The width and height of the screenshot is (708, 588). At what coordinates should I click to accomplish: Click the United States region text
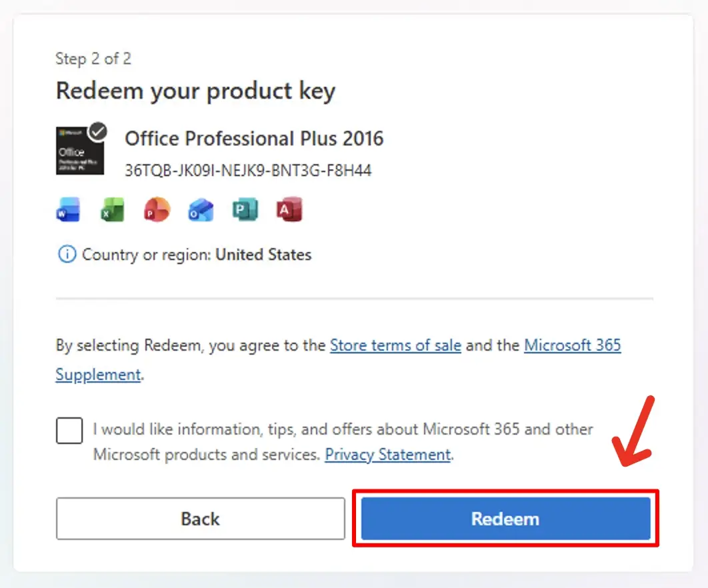[x=263, y=255]
